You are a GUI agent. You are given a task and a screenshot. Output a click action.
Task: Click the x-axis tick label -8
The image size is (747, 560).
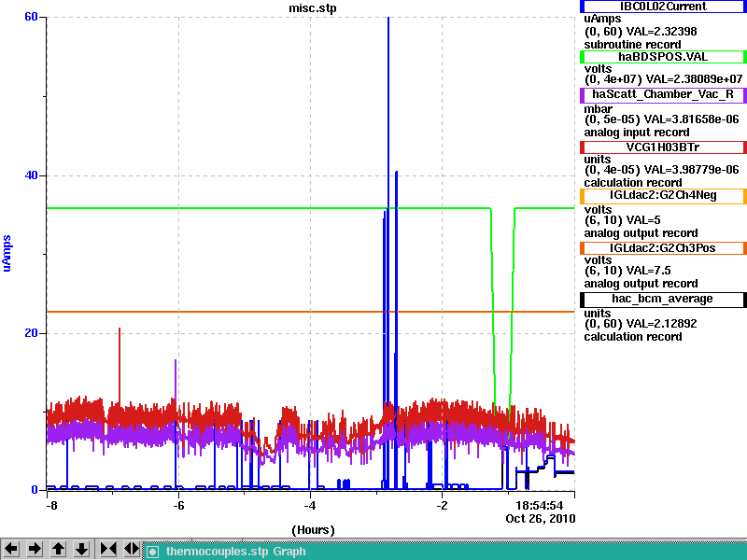(x=51, y=505)
